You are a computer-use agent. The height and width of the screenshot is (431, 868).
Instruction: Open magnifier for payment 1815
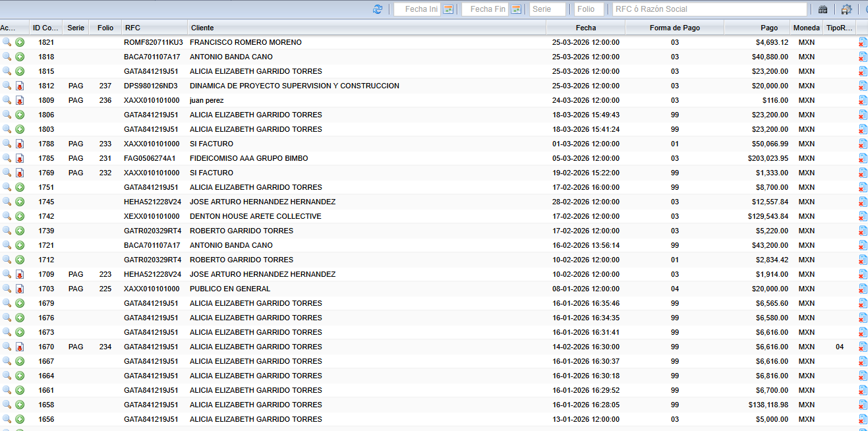click(7, 71)
